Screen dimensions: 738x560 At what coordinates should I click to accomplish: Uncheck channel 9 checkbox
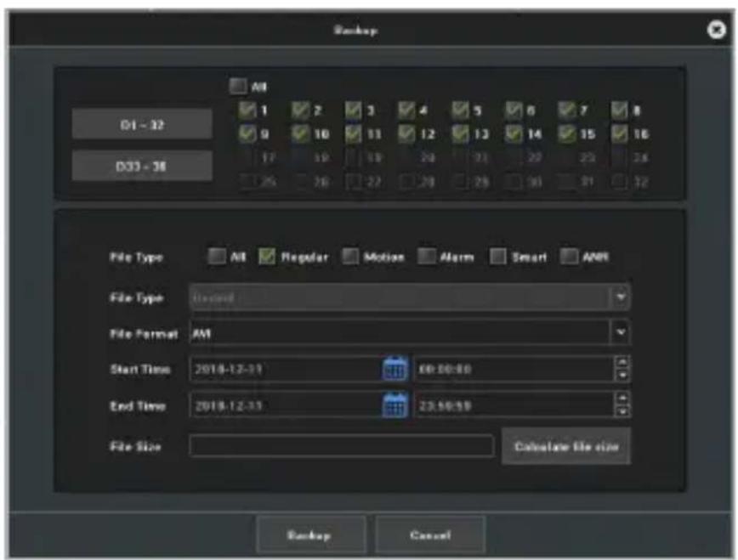[x=247, y=134]
